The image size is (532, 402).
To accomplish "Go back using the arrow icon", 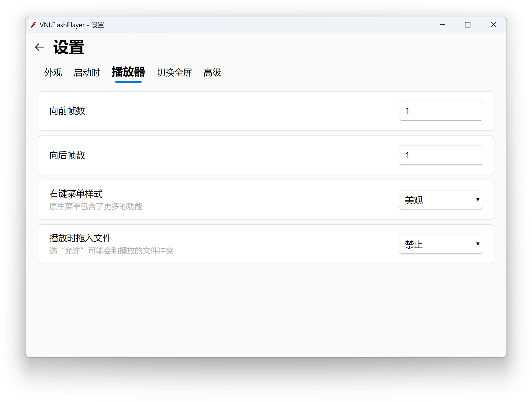I will (x=39, y=47).
